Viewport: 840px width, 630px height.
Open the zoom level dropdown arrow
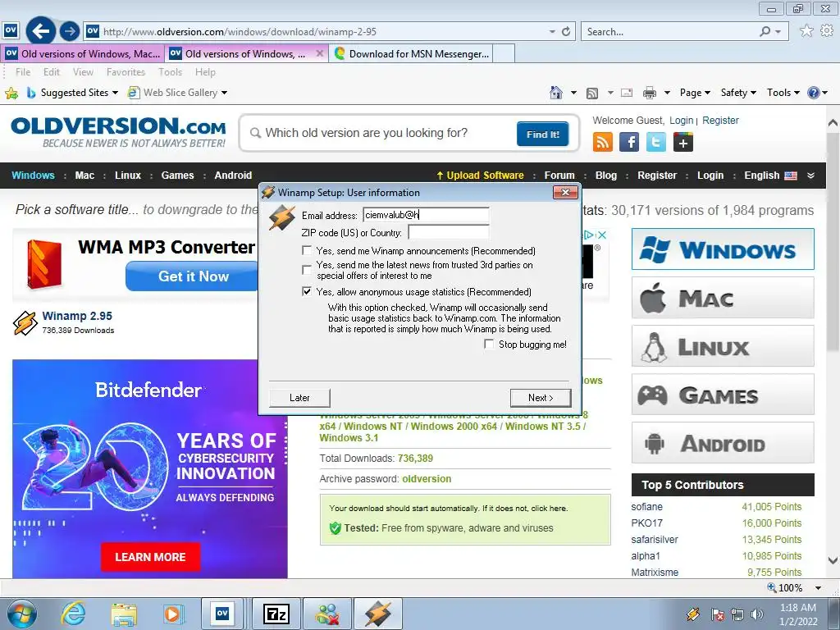(x=818, y=587)
